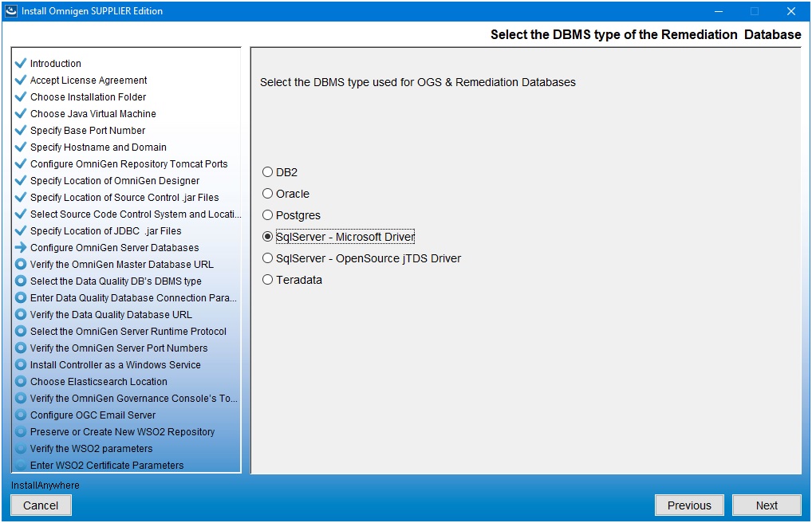
Task: Select SqlServer - Microsoft Driver option
Action: 267,237
